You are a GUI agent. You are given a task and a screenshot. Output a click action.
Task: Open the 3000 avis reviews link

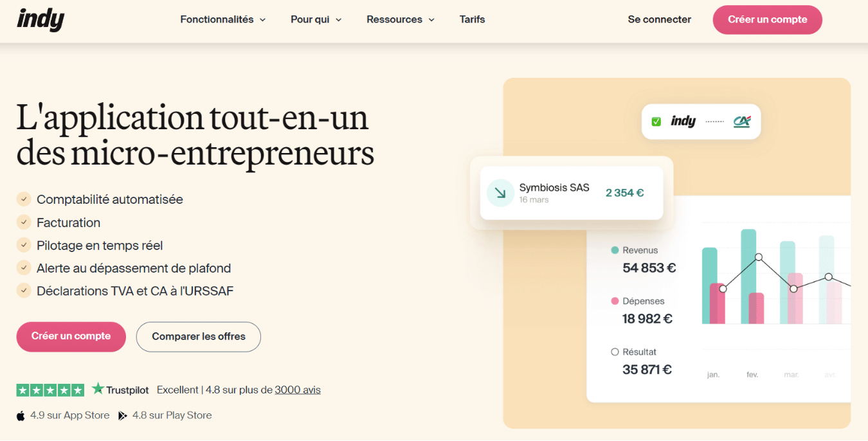coord(298,390)
